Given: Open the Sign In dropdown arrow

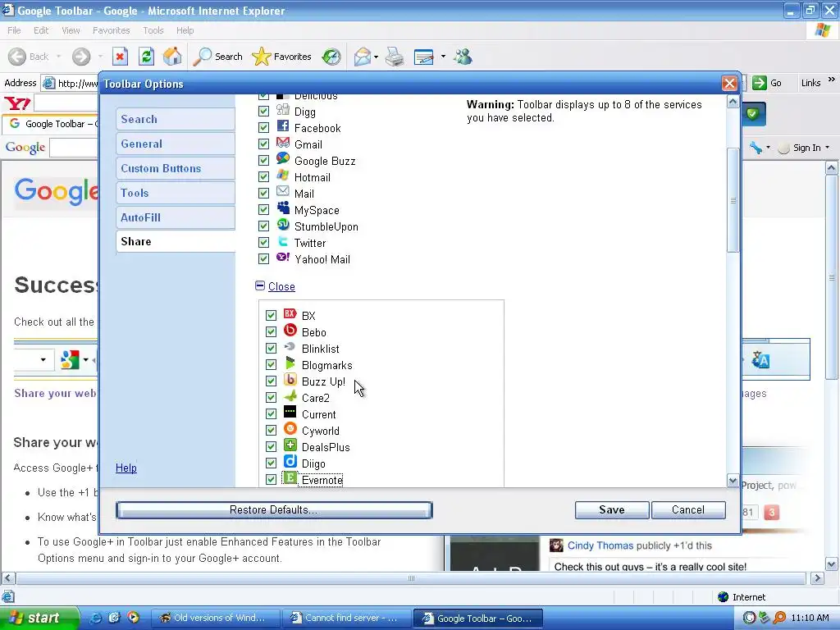Looking at the screenshot, I should [x=827, y=148].
